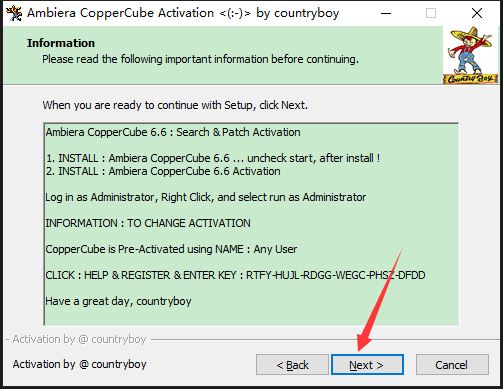503x389 pixels.
Task: Click the 'Search & Patch Activation' line
Action: (x=173, y=132)
